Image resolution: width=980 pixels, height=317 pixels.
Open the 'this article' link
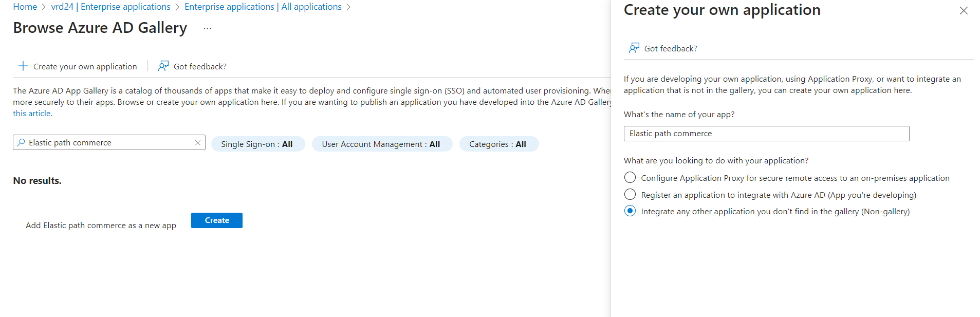[32, 114]
